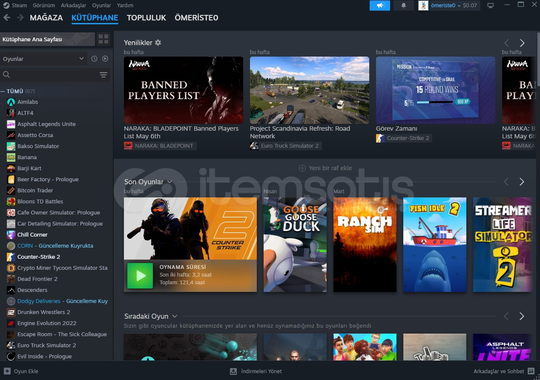Open the Görünüm menu

click(44, 5)
